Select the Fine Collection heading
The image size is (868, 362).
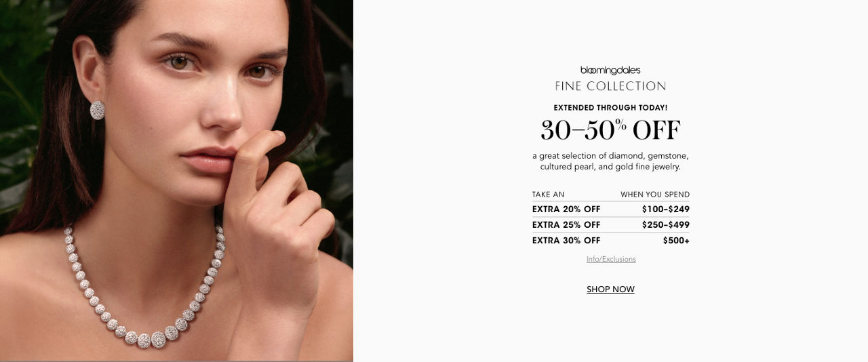[610, 86]
